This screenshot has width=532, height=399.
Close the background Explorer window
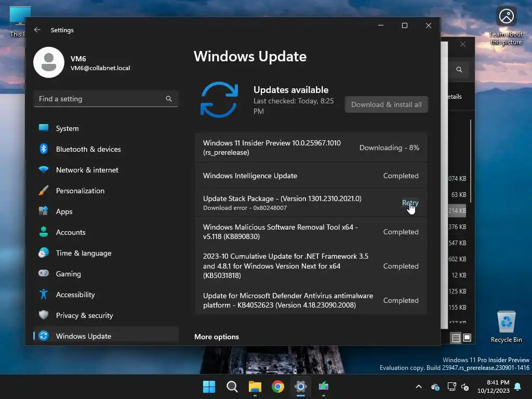pos(463,45)
